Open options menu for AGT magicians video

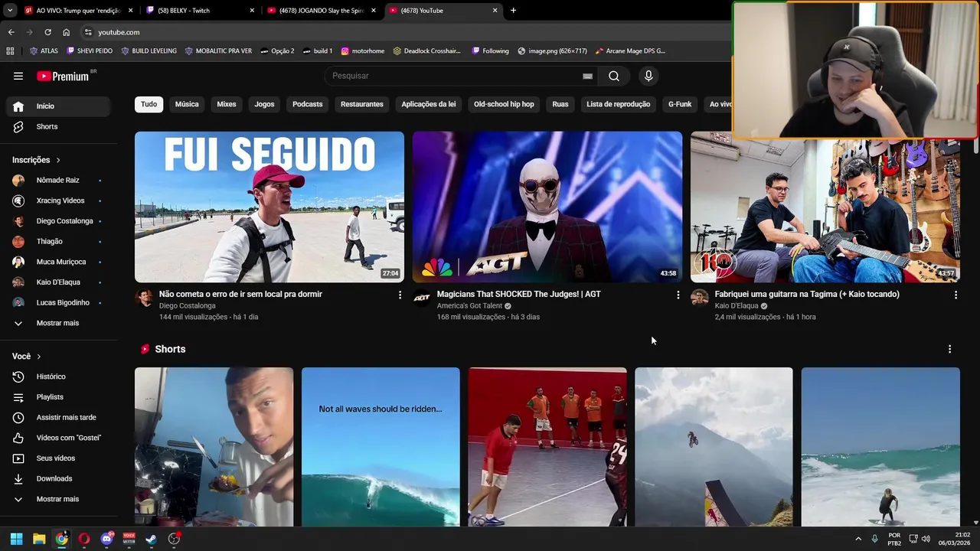(x=678, y=295)
